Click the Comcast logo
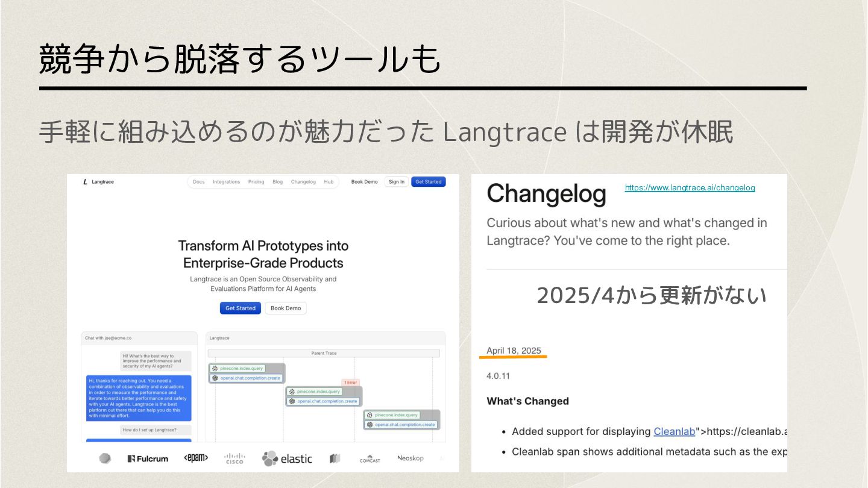Viewport: 868px width, 488px height. (370, 459)
